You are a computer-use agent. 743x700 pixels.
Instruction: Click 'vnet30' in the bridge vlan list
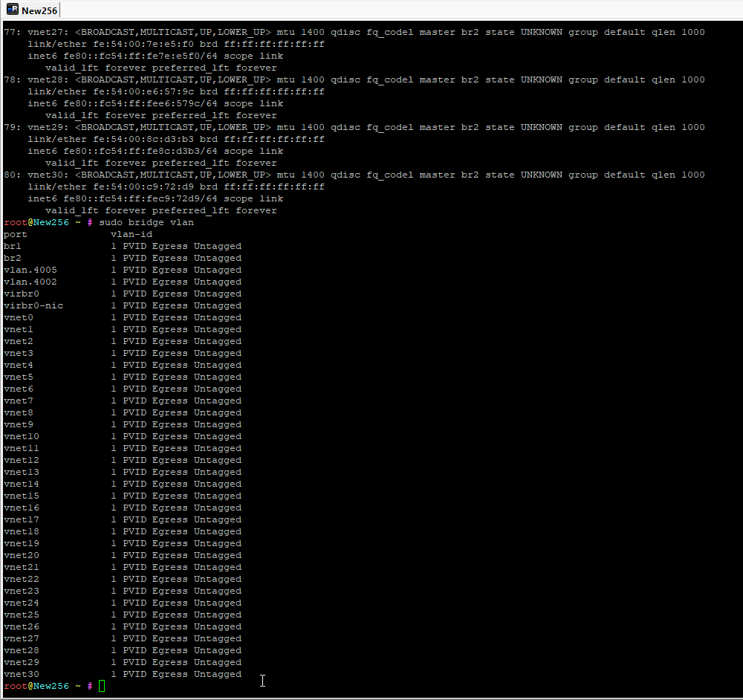(22, 675)
